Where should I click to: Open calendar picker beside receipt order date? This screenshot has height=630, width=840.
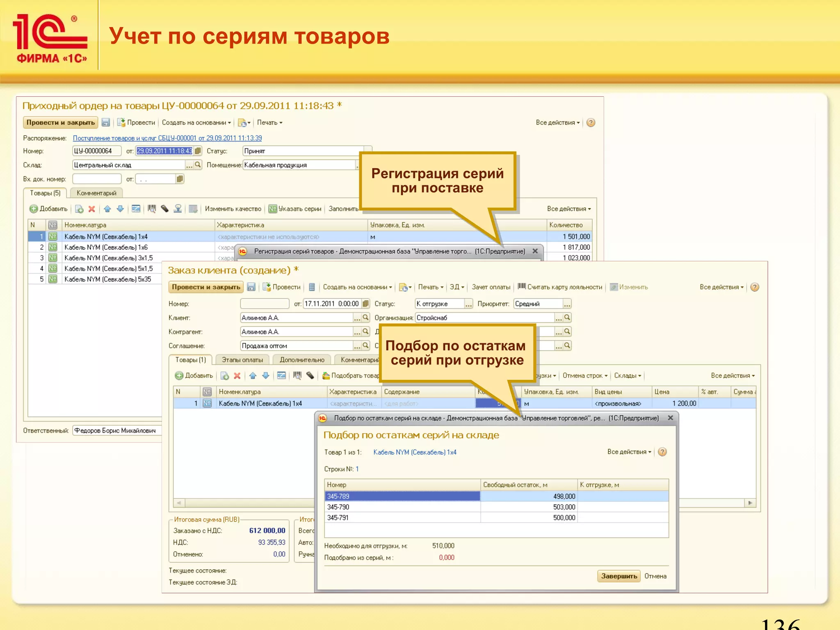point(198,151)
